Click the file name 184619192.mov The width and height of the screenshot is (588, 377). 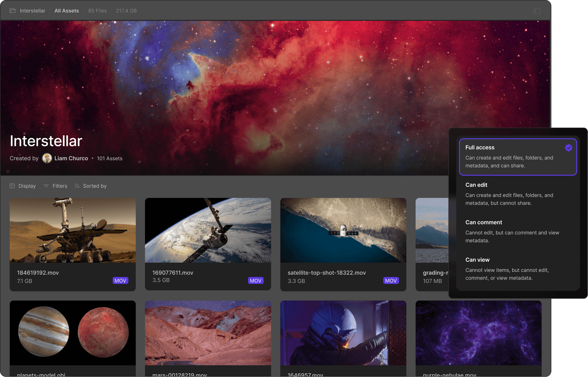[x=38, y=273]
